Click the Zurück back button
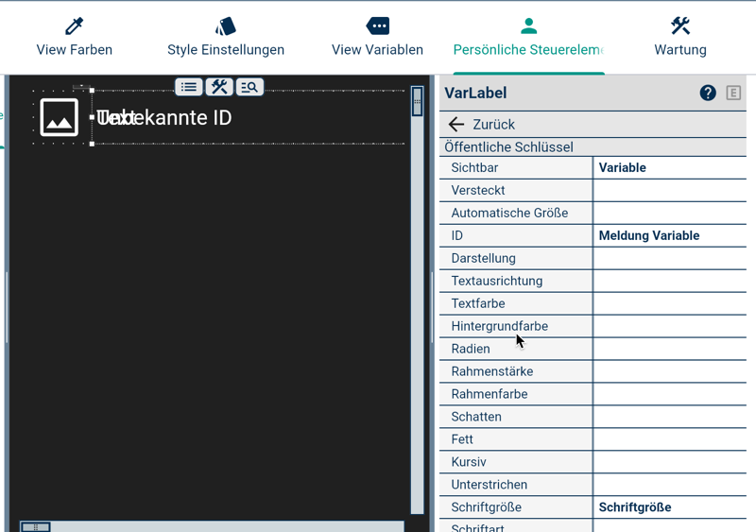The image size is (756, 532). [493, 125]
